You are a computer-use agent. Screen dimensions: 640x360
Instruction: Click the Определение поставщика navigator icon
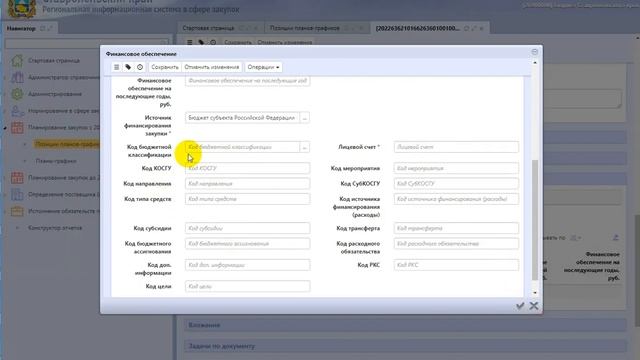[x=17, y=194]
